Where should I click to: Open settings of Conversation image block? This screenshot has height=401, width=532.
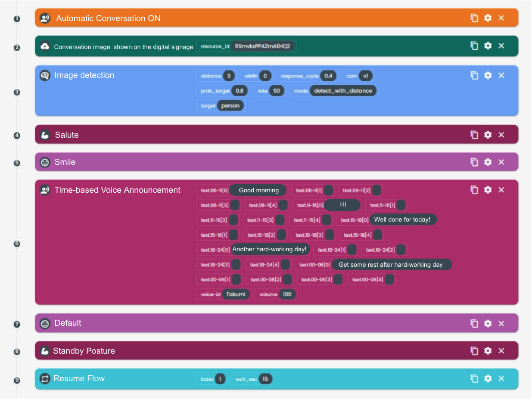point(488,46)
